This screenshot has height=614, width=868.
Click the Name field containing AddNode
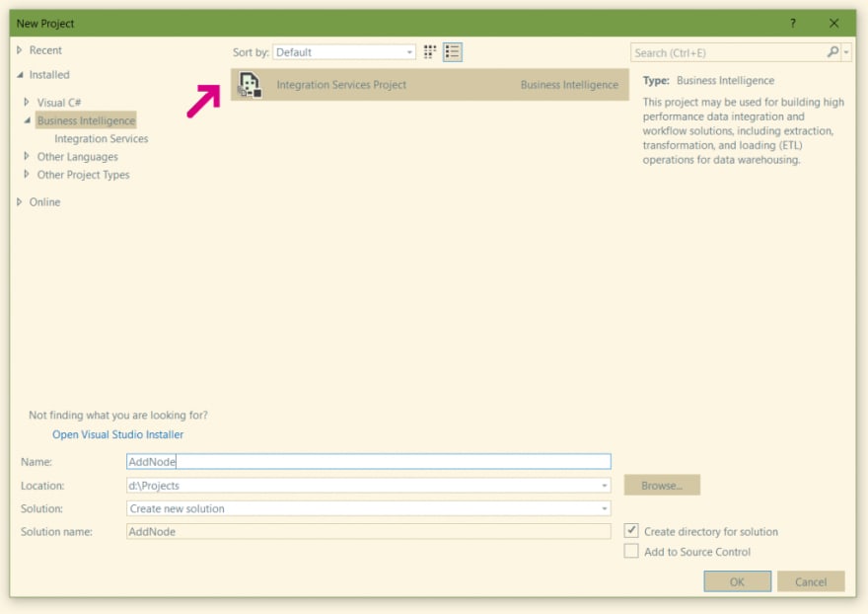coord(369,461)
